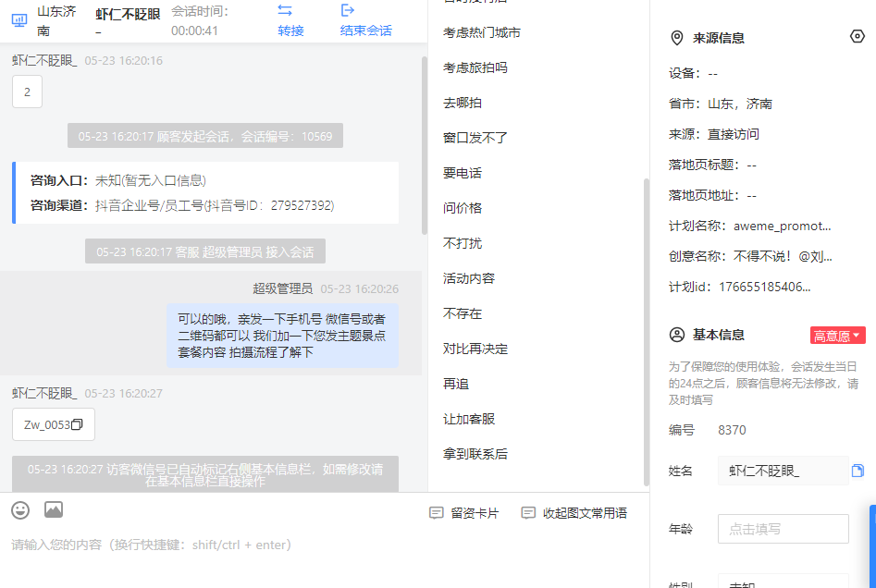The width and height of the screenshot is (876, 588).
Task: Click the customer name 虾仁不眨眼 in header
Action: [x=128, y=15]
